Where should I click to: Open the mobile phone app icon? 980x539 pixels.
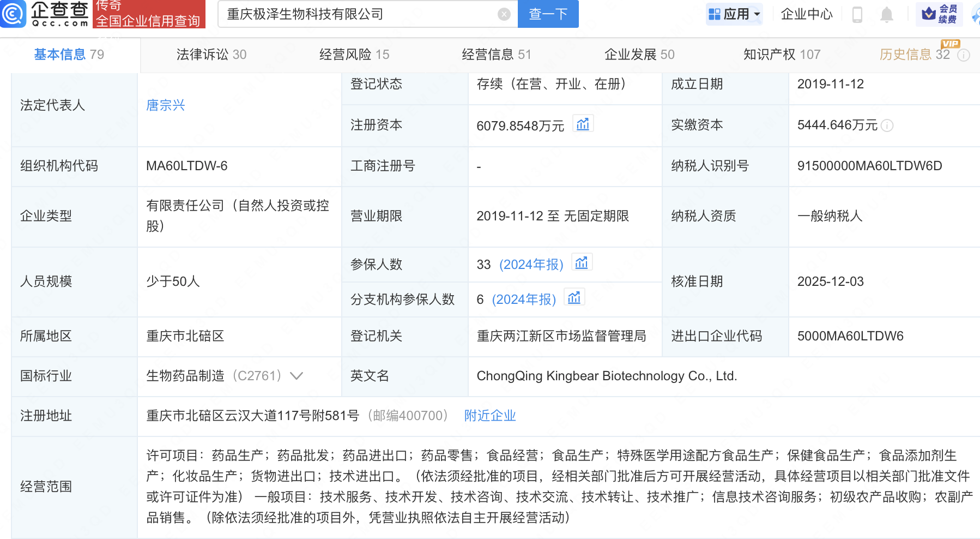pyautogui.click(x=857, y=14)
